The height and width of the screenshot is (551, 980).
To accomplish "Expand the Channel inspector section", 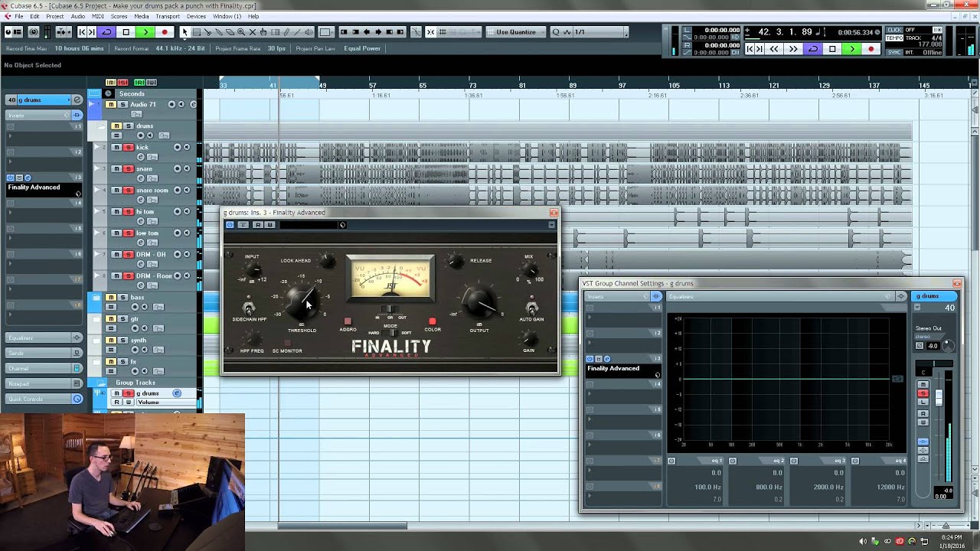I will (x=44, y=368).
